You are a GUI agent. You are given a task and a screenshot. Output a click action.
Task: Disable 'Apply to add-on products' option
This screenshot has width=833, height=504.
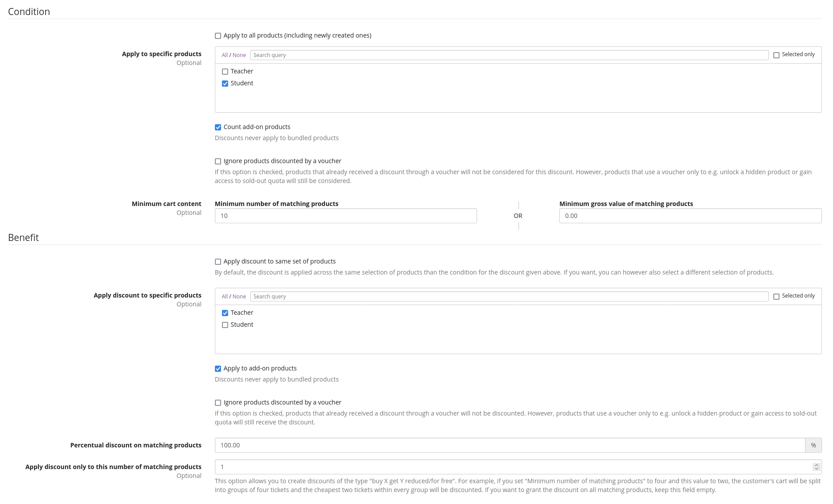click(x=218, y=369)
